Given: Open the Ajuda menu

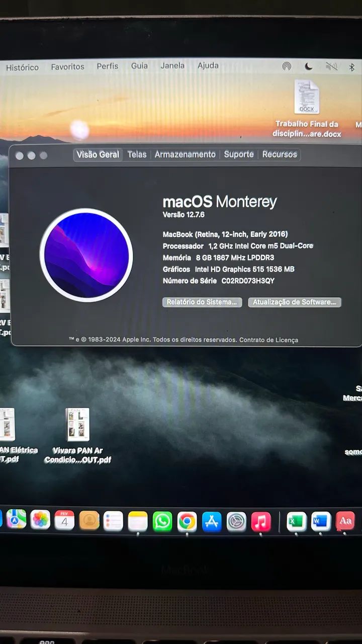Looking at the screenshot, I should (208, 65).
